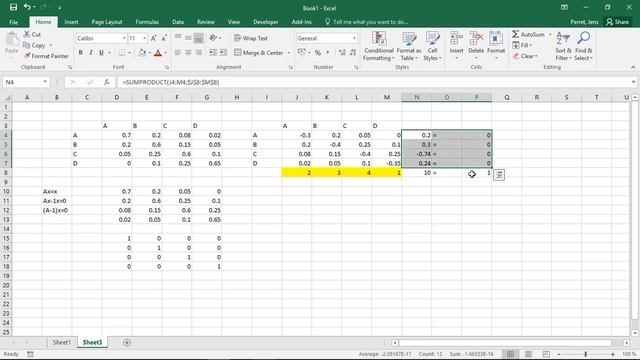The image size is (640, 360).
Task: Click the Format cells icon
Action: [496, 39]
